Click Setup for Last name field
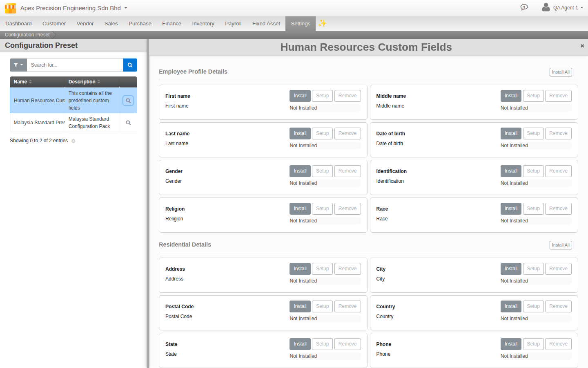 (322, 133)
